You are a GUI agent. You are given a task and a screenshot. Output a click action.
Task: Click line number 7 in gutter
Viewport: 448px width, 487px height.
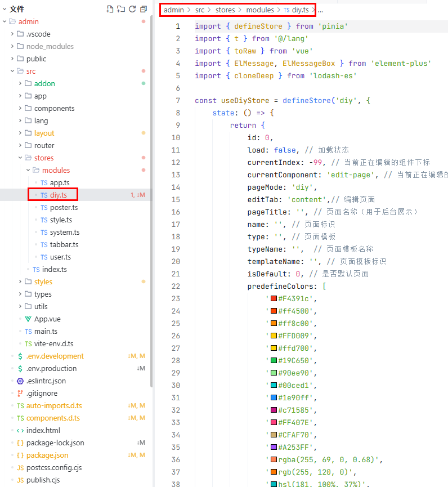pos(178,100)
